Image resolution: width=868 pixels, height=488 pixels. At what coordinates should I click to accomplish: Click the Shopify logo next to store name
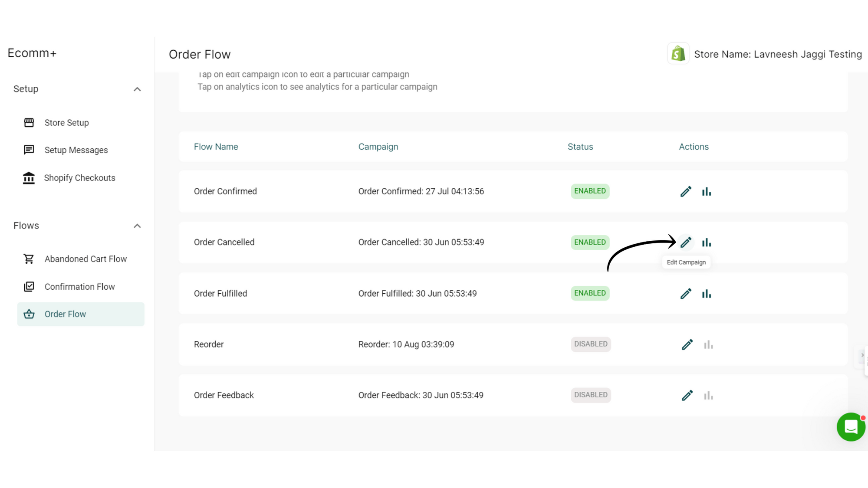tap(678, 53)
